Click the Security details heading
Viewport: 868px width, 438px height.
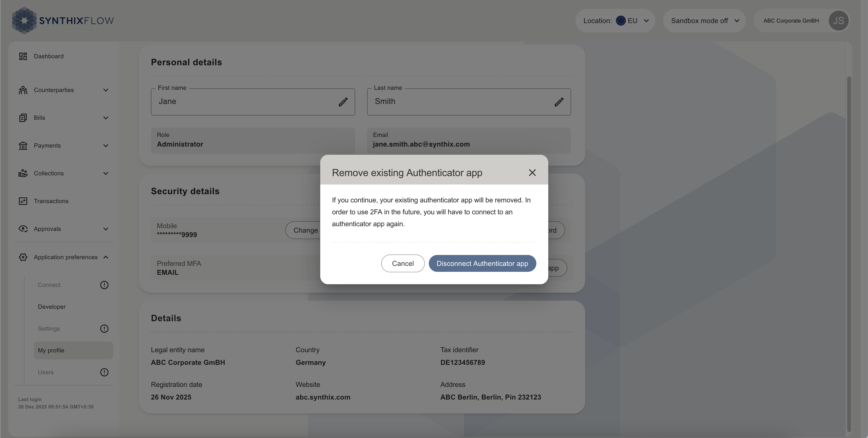click(x=185, y=191)
